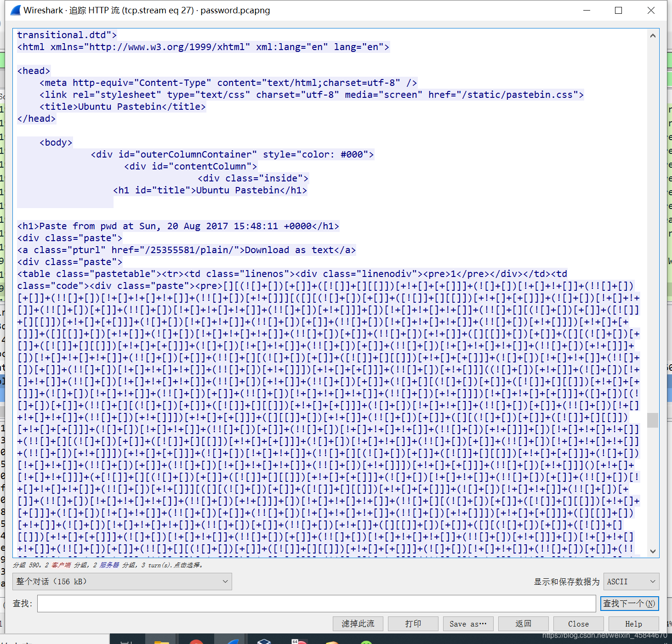Click the 查找: label beside search field
This screenshot has height=644, width=672.
coord(23,604)
